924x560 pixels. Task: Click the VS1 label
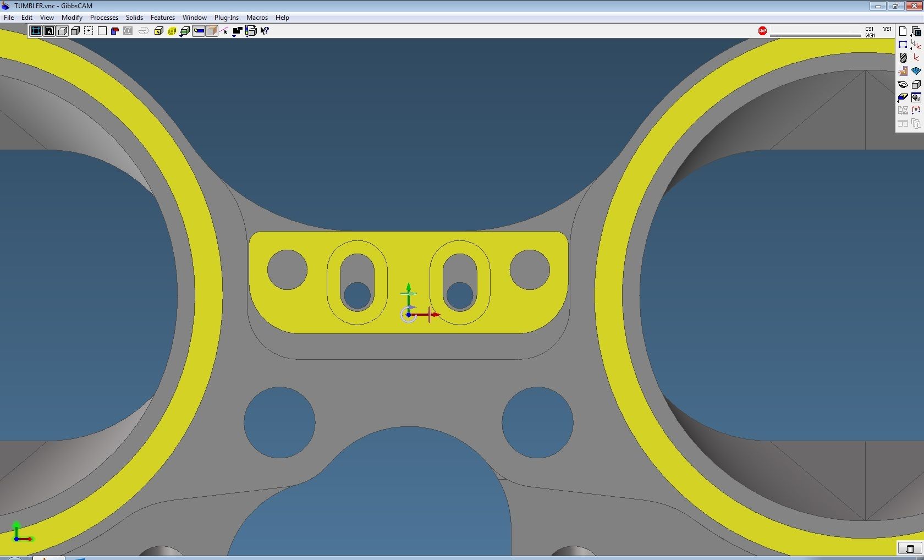point(887,29)
